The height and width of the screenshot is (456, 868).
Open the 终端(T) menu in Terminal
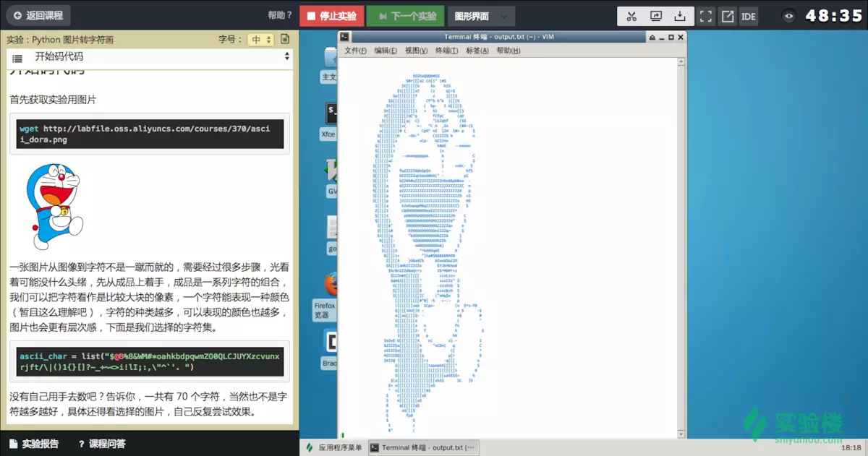[447, 51]
